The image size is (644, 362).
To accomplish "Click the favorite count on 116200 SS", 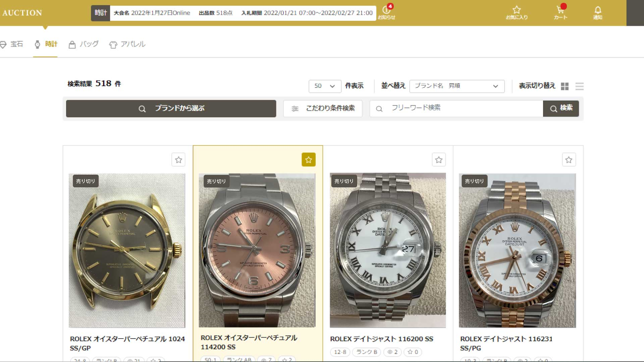I will pos(413,352).
